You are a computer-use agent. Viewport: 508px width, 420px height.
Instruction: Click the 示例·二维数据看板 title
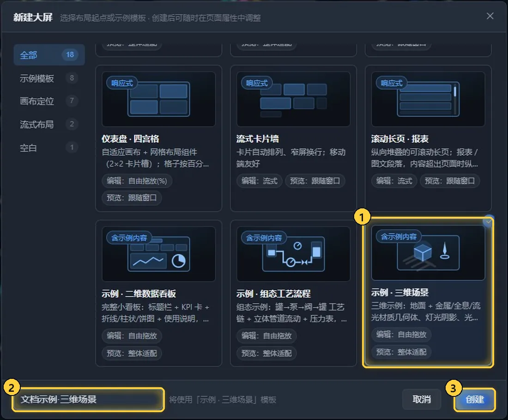pos(139,293)
